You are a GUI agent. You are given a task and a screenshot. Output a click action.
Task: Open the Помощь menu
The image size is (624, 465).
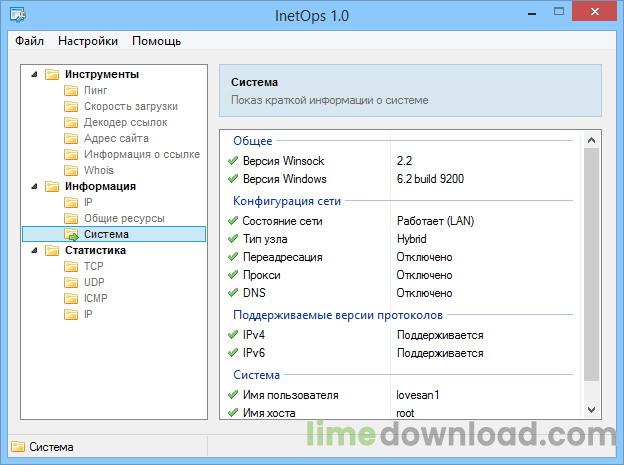[156, 41]
